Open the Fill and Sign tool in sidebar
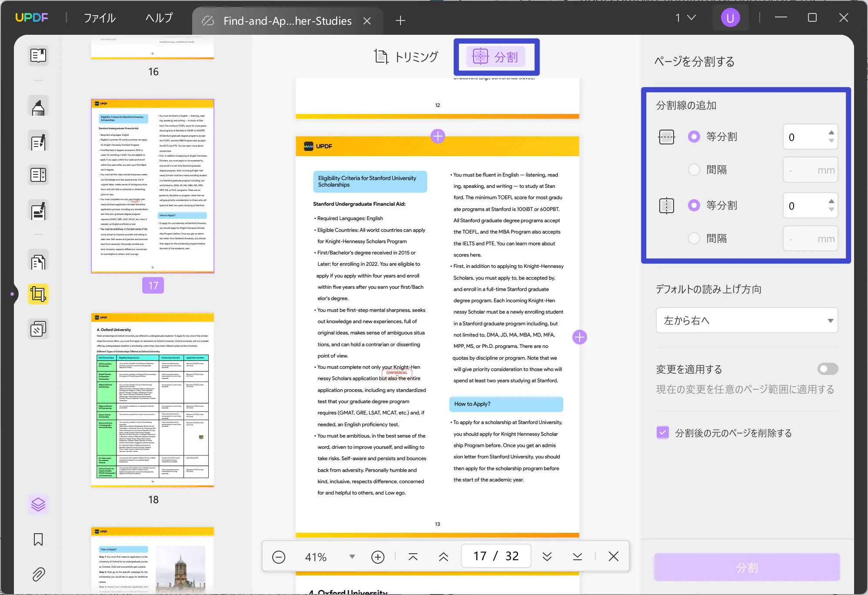 coord(38,211)
